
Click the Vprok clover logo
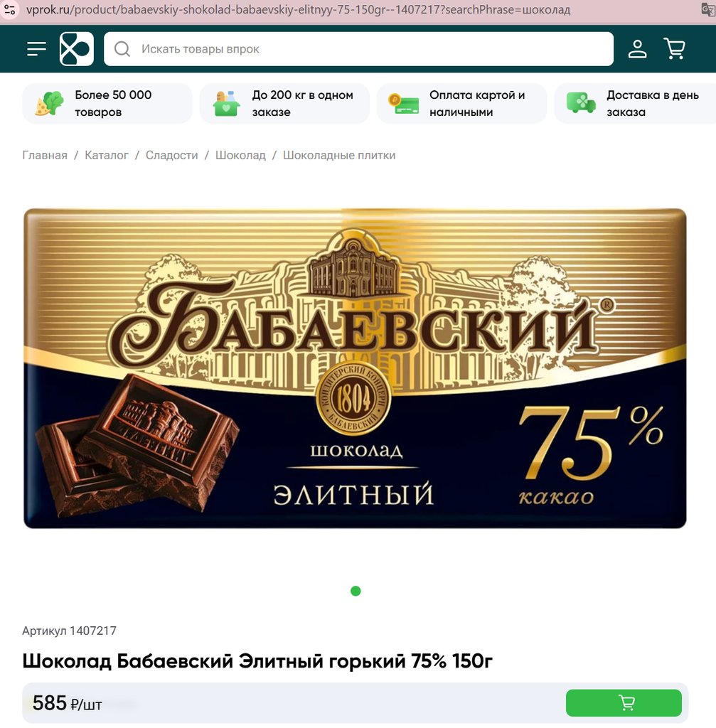(x=77, y=49)
